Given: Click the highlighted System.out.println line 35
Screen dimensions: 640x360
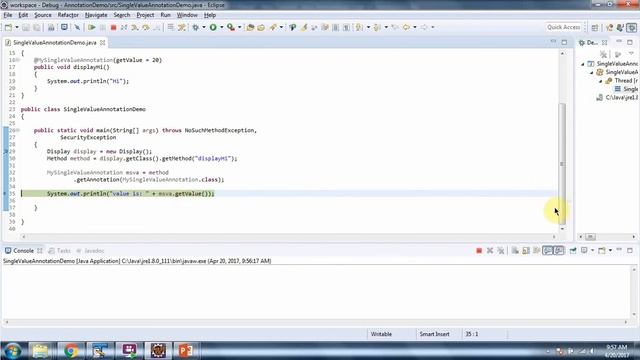Looking at the screenshot, I should pos(130,193).
